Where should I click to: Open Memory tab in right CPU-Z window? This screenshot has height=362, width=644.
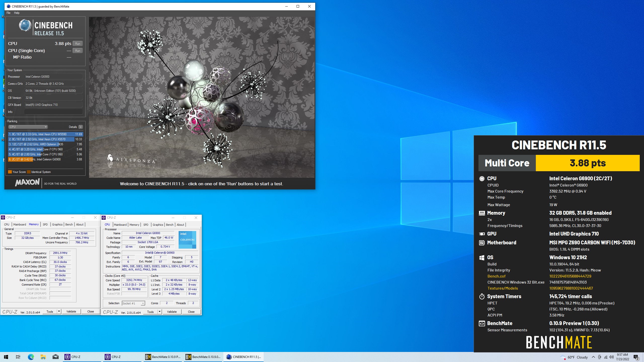point(134,225)
